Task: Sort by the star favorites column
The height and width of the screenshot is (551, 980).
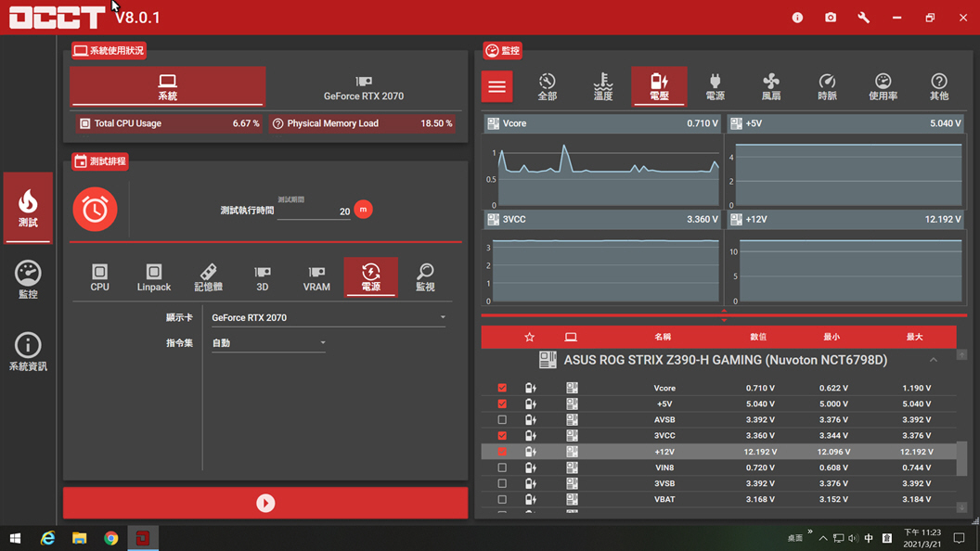Action: [529, 337]
